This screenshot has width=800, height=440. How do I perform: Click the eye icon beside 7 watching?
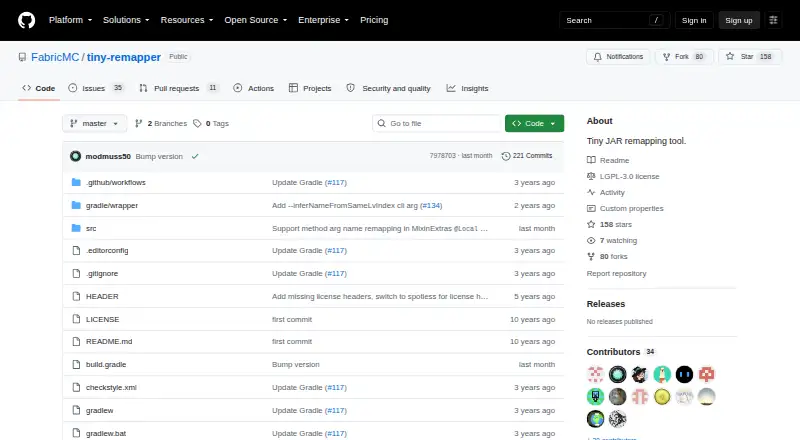[591, 240]
